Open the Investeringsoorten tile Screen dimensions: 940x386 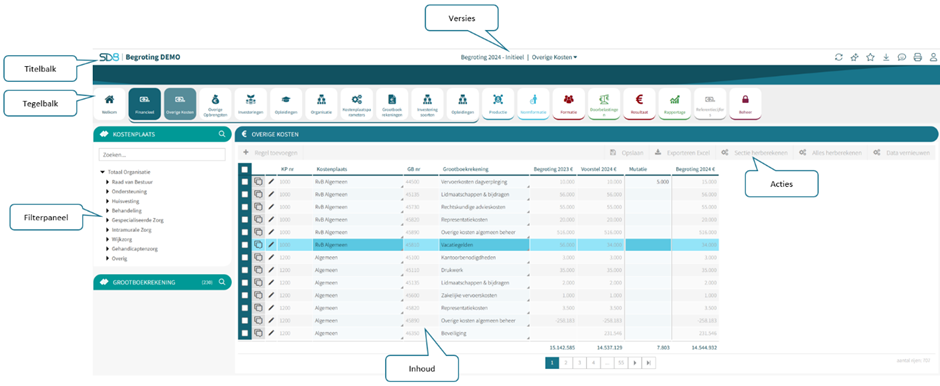point(427,104)
